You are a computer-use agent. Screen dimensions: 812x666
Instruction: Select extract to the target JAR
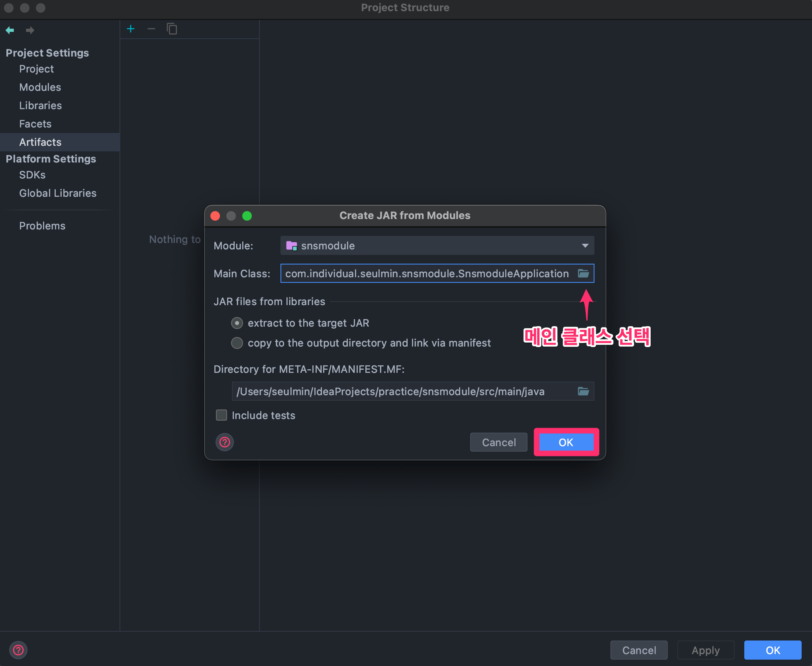[x=237, y=323]
